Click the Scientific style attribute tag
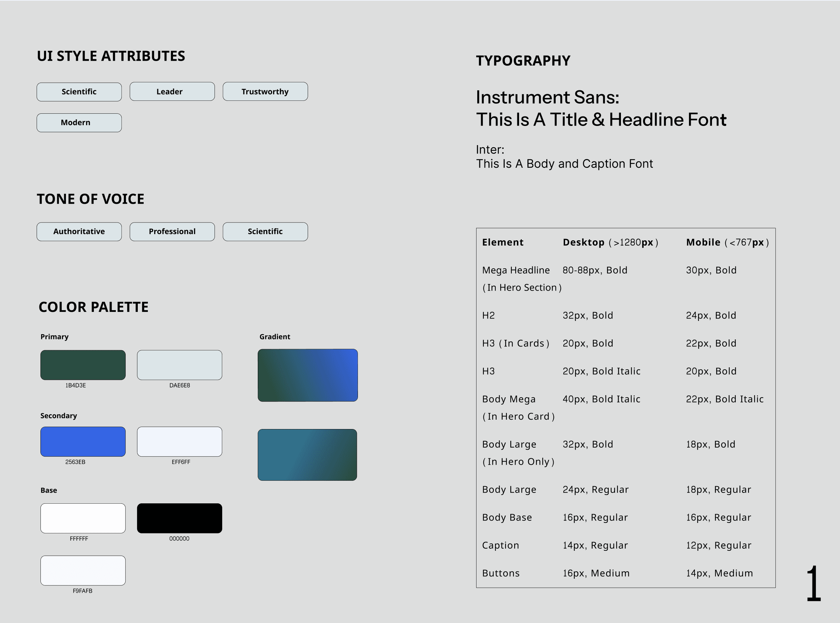Viewport: 840px width, 623px height. pos(79,92)
